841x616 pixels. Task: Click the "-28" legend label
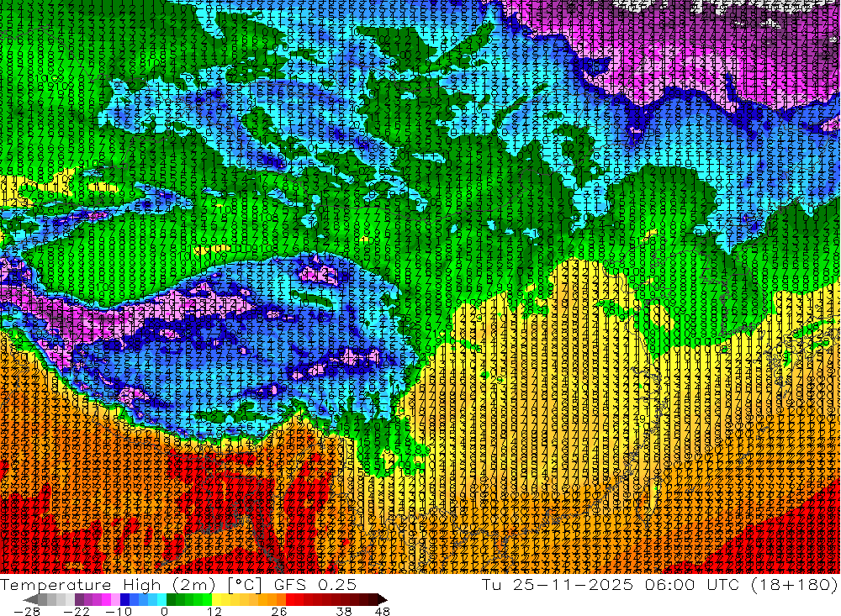[x=27, y=612]
